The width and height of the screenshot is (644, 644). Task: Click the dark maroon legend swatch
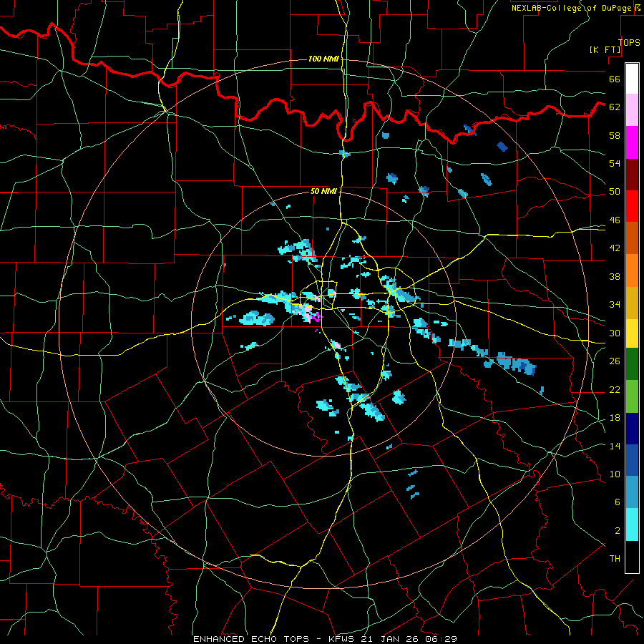pos(632,175)
